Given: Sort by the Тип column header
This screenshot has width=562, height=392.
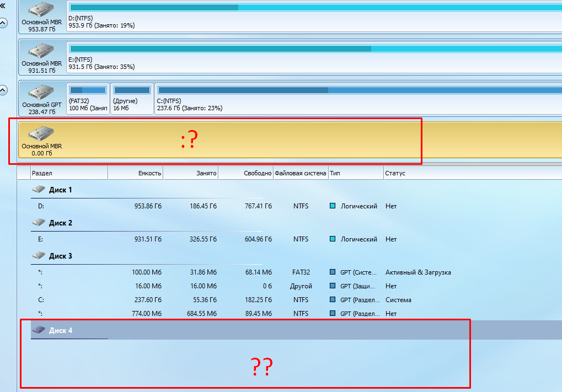Looking at the screenshot, I should pos(356,173).
